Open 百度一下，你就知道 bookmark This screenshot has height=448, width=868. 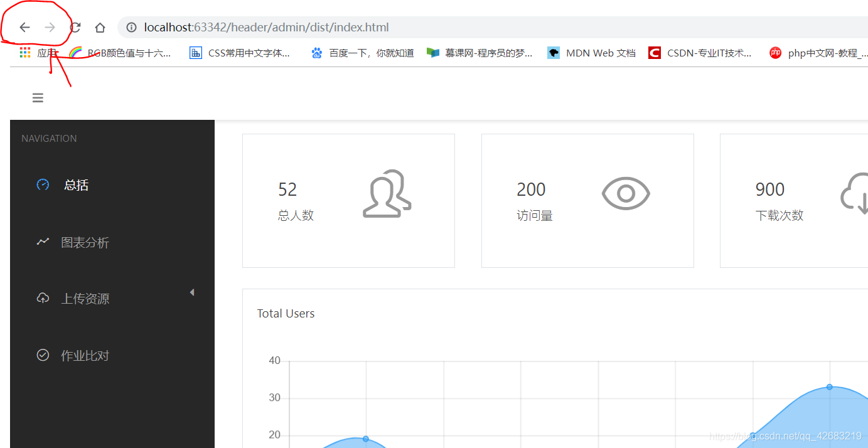pos(363,53)
